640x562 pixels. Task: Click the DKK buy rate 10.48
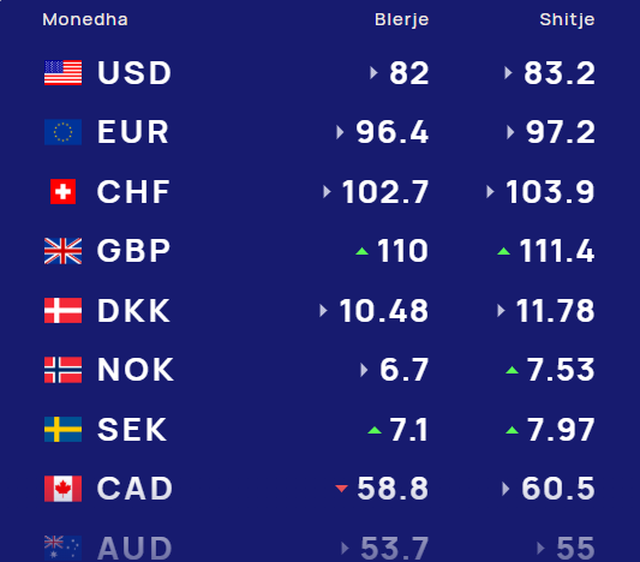pos(384,311)
